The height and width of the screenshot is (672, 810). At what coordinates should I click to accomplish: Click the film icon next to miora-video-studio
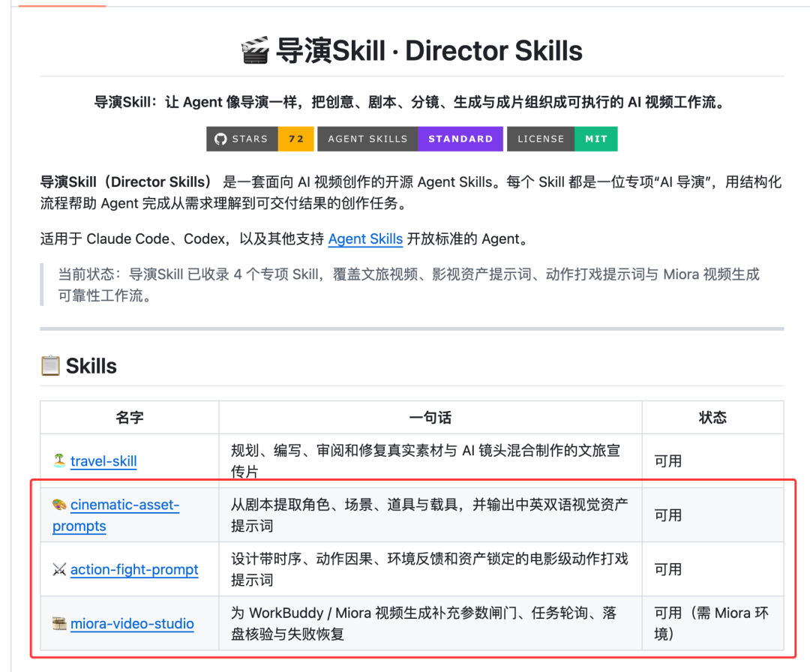pyautogui.click(x=59, y=623)
